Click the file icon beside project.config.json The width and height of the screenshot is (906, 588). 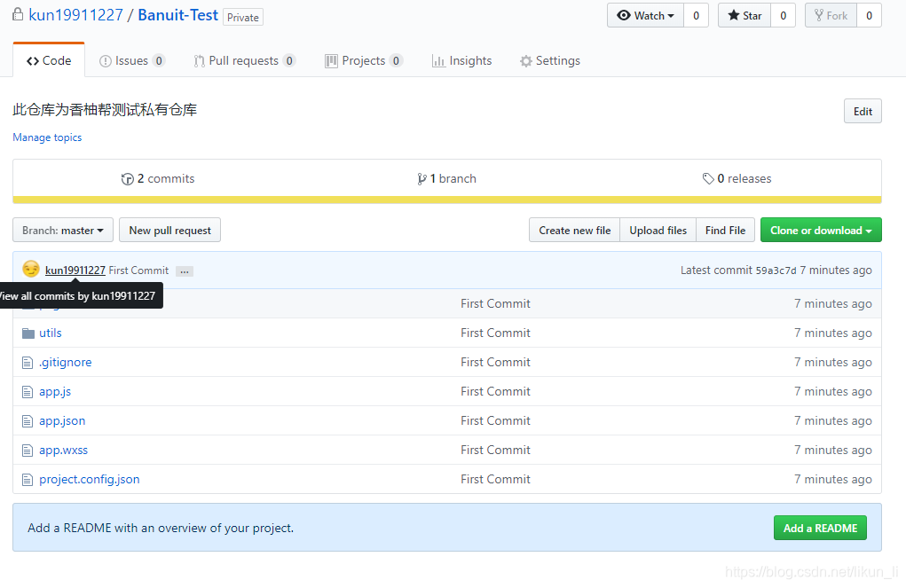tap(28, 480)
